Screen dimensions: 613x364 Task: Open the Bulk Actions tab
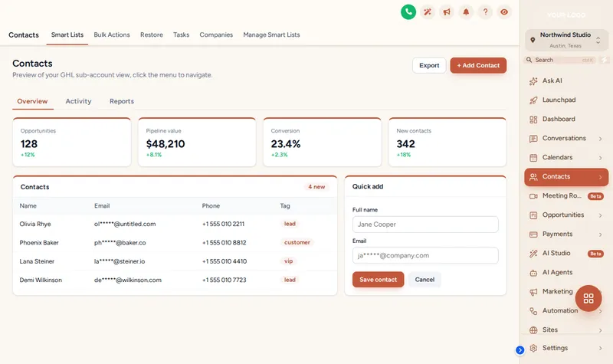[112, 34]
